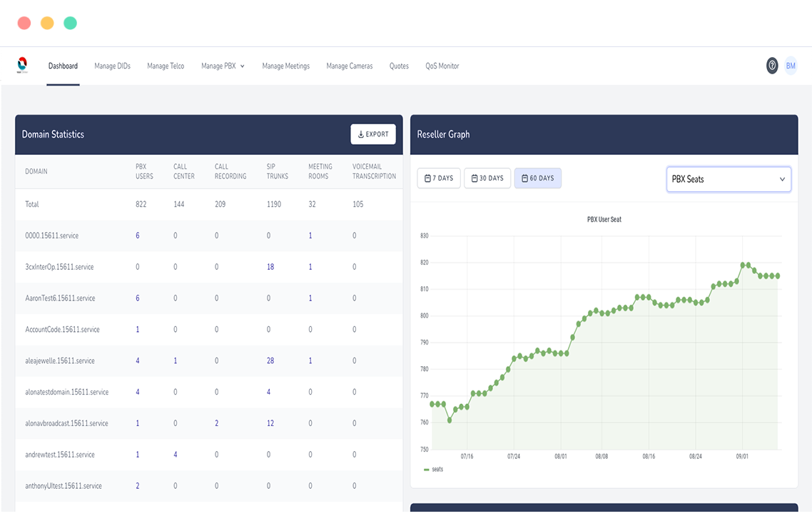Export the Domain Statistics table
Image resolution: width=812 pixels, height=521 pixels.
click(372, 133)
